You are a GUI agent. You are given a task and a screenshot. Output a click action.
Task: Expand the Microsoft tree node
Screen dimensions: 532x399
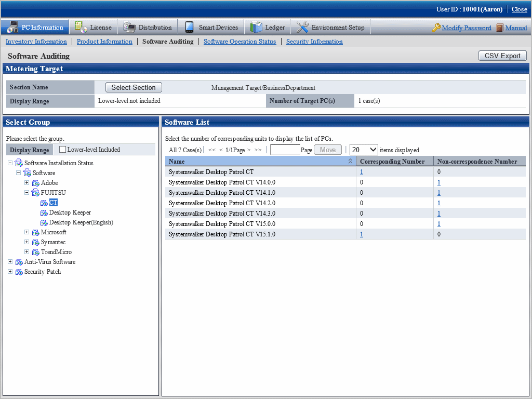point(27,232)
